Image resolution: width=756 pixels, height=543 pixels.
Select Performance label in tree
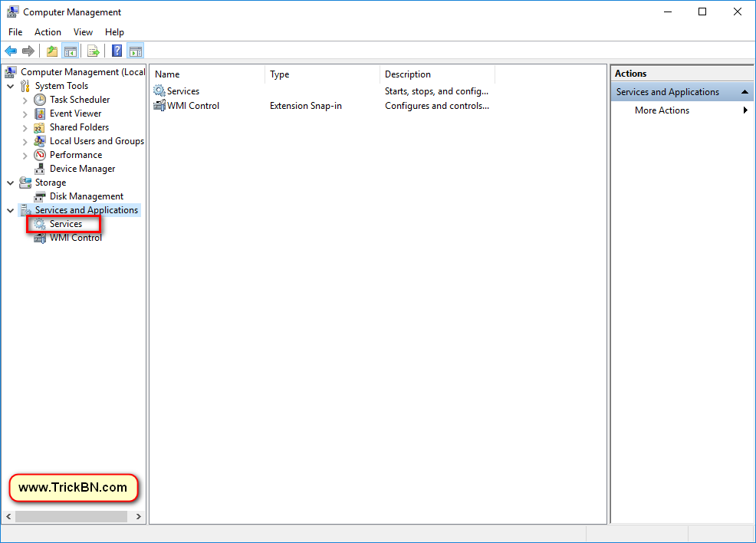click(76, 155)
